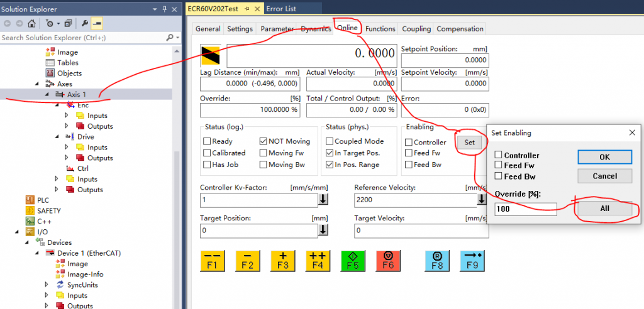Screen dimensions: 644x309
Task: Click the PLC node icon
Action: (x=30, y=200)
